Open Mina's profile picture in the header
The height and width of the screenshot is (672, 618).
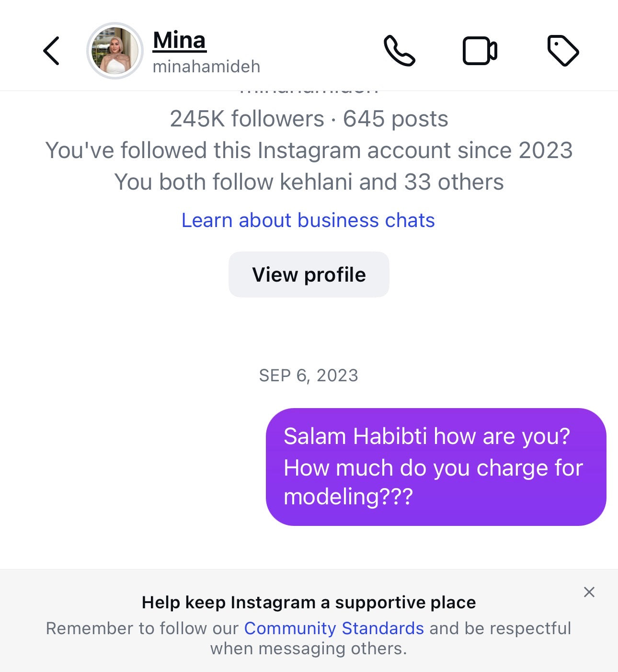(115, 51)
